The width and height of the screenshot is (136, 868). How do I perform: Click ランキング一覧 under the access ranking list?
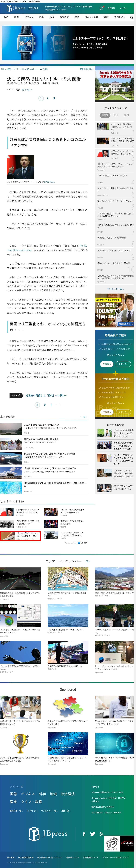click(x=115, y=289)
